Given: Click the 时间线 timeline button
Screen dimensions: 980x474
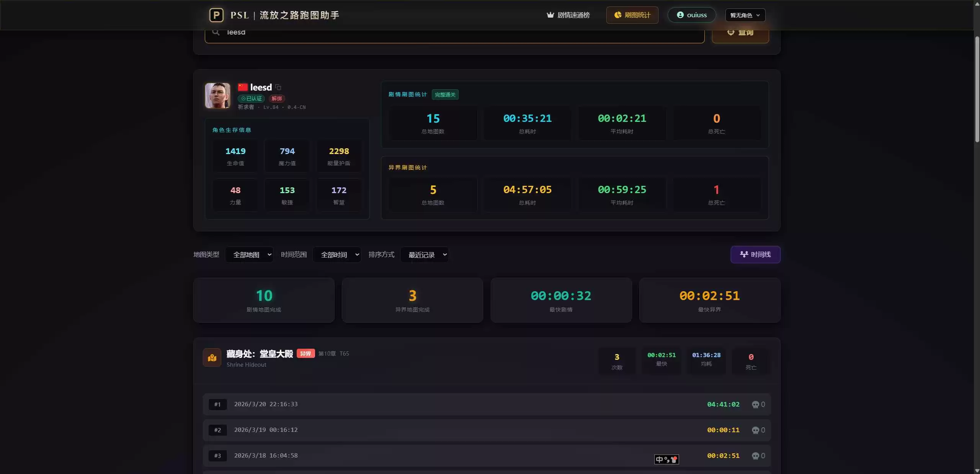Looking at the screenshot, I should 755,254.
